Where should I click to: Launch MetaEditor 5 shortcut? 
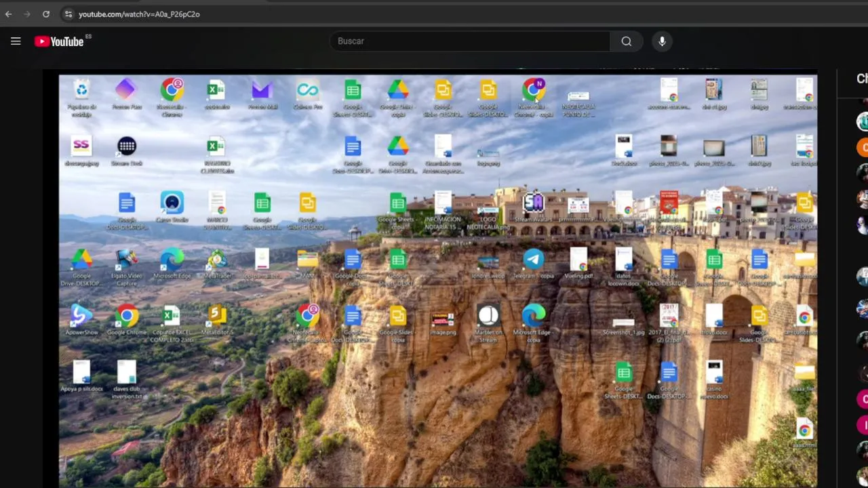point(217,320)
